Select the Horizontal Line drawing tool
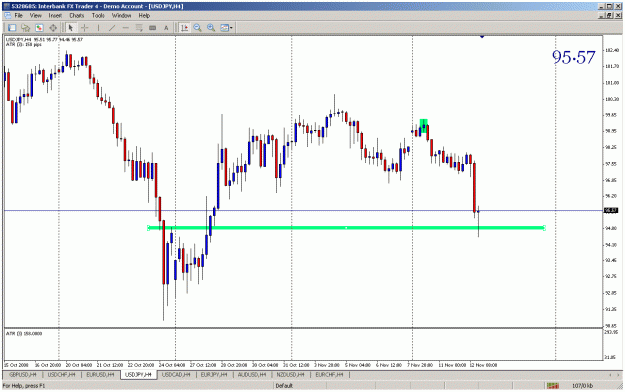Viewport: 625px width, 392px height. tap(126, 28)
